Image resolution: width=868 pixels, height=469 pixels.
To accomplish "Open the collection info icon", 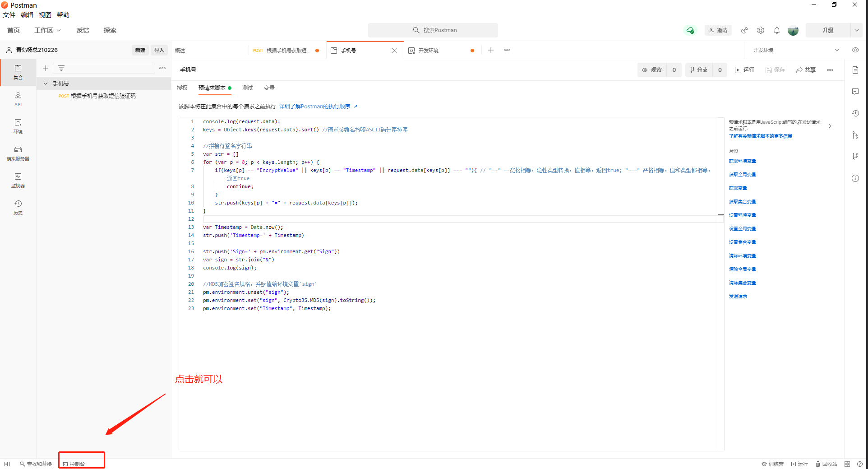I will (x=855, y=178).
